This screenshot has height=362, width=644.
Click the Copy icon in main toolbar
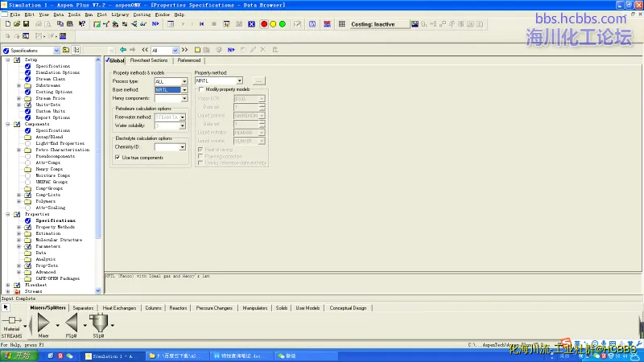coord(60,24)
